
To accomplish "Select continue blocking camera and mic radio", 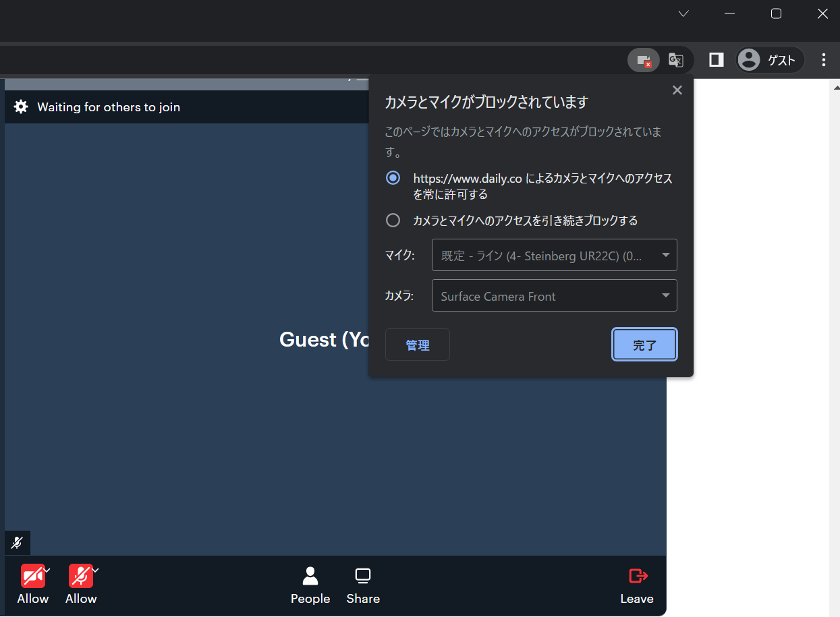I will pos(393,221).
